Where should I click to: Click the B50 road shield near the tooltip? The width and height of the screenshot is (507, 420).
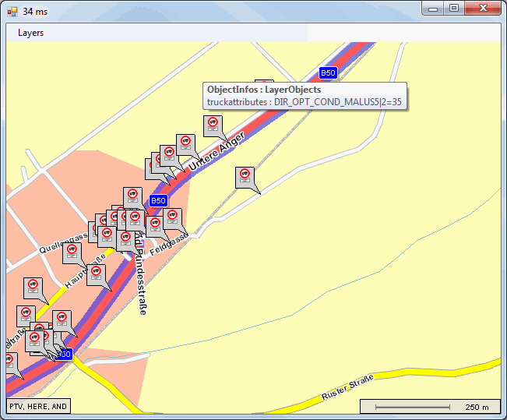click(x=328, y=73)
